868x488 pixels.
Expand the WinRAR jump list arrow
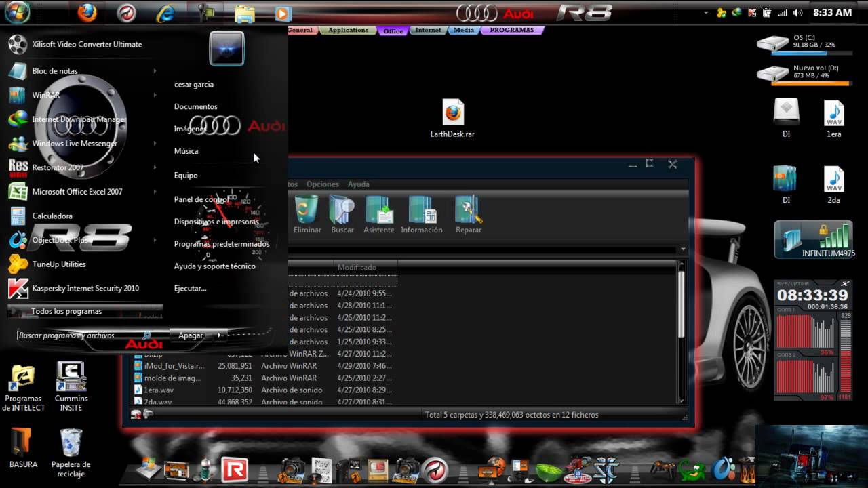click(155, 95)
